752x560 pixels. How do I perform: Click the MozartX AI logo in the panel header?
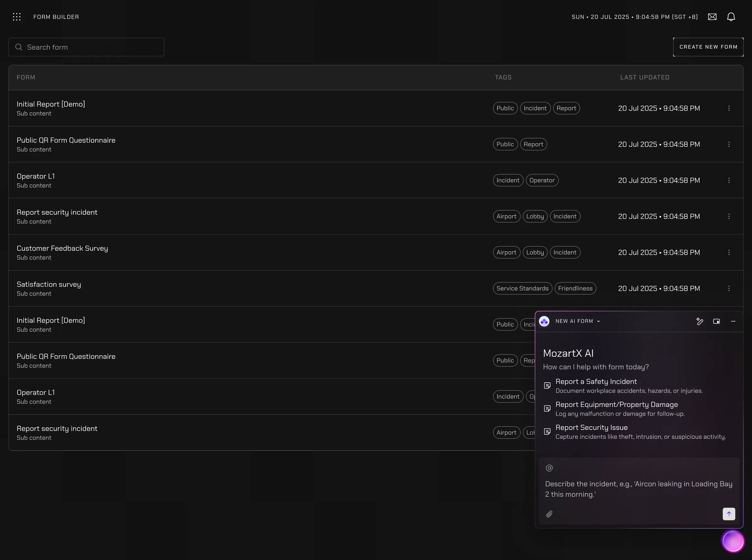(x=544, y=321)
